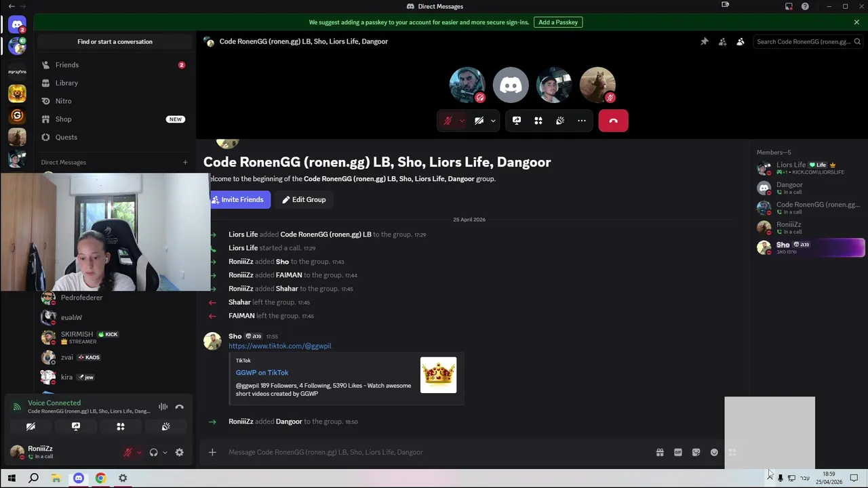868x488 pixels.
Task: Click Find or start a conversation
Action: (115, 41)
